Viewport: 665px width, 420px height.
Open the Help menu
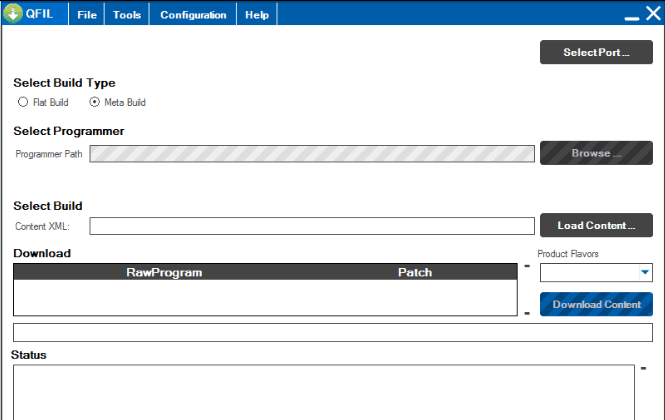[x=257, y=15]
